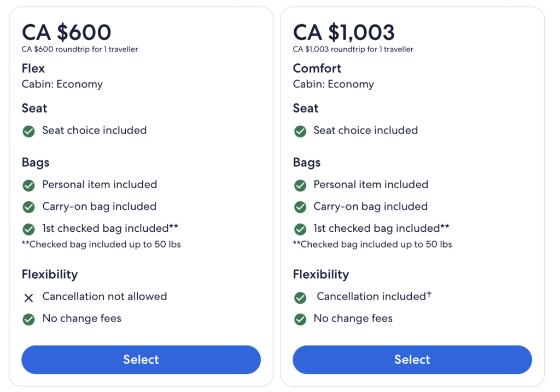Viewport: 560px width, 392px height.
Task: Click the Comfort carry-on bag included check icon
Action: (x=300, y=207)
